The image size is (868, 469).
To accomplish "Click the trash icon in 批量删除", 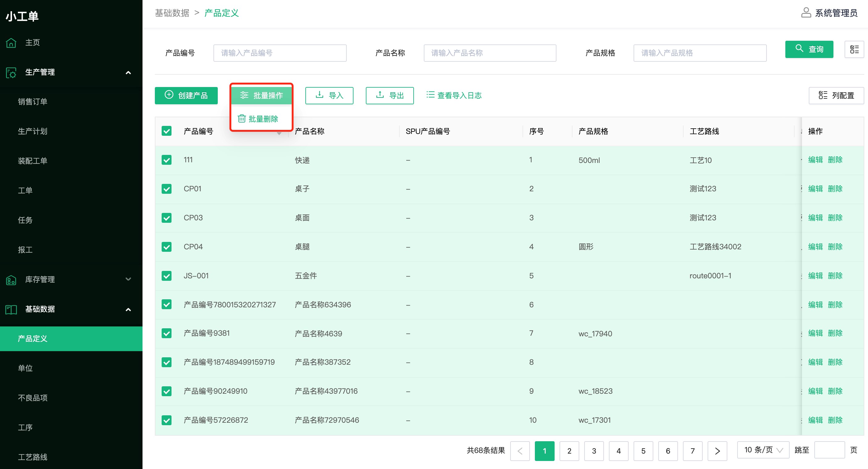I will coord(242,118).
